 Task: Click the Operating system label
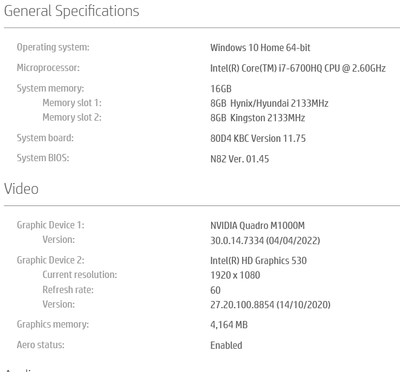tap(53, 47)
